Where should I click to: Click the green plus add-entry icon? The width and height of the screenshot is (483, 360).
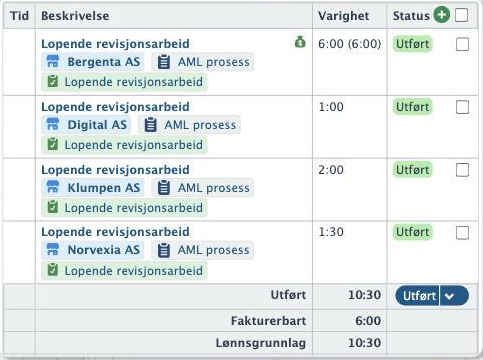point(442,15)
